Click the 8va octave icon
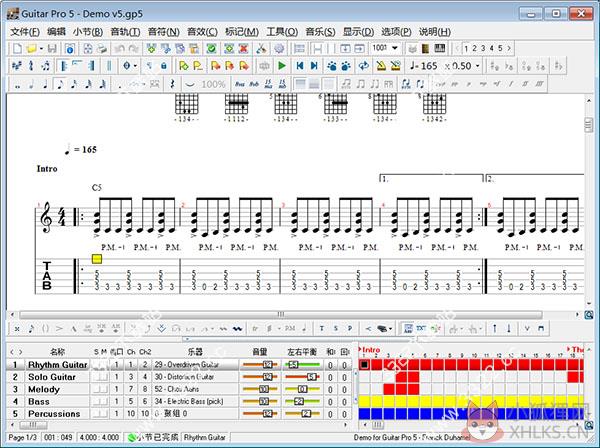The width and height of the screenshot is (600, 448). coord(240,84)
